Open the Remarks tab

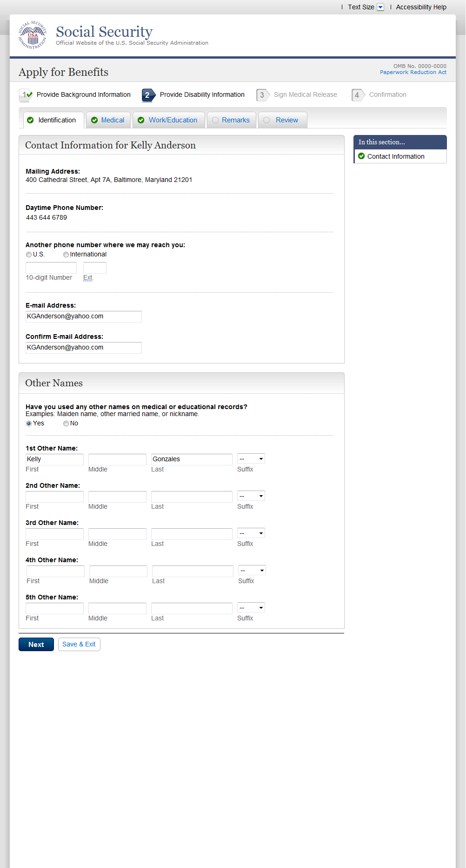(235, 120)
